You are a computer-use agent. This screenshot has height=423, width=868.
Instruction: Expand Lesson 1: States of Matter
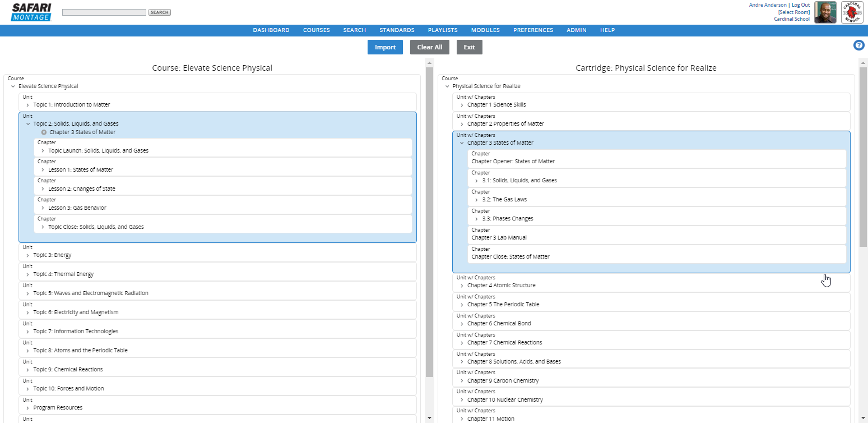[x=43, y=170]
